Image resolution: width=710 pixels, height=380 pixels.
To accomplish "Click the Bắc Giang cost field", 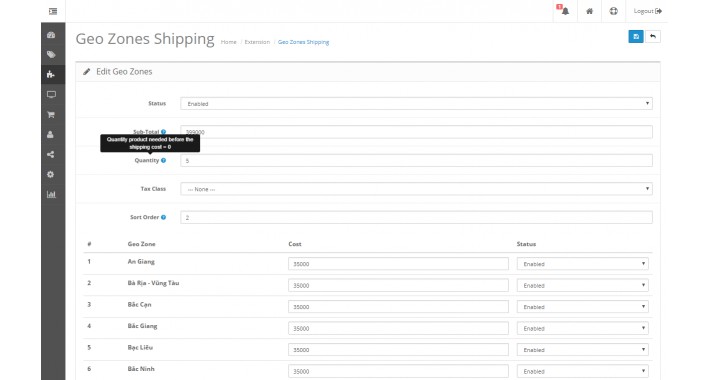I will click(398, 328).
